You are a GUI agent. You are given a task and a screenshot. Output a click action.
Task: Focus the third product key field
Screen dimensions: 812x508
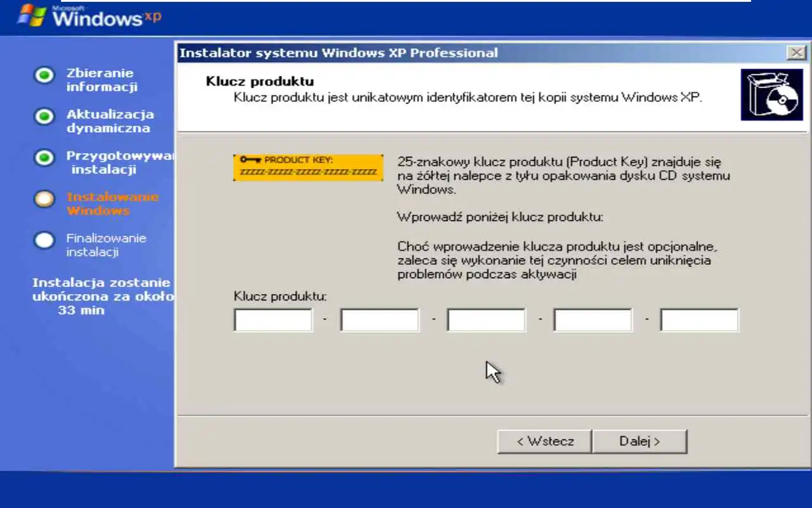click(486, 320)
